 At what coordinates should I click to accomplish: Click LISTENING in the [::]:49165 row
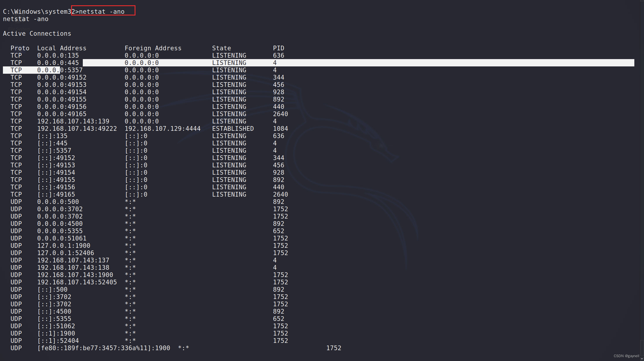(x=229, y=195)
